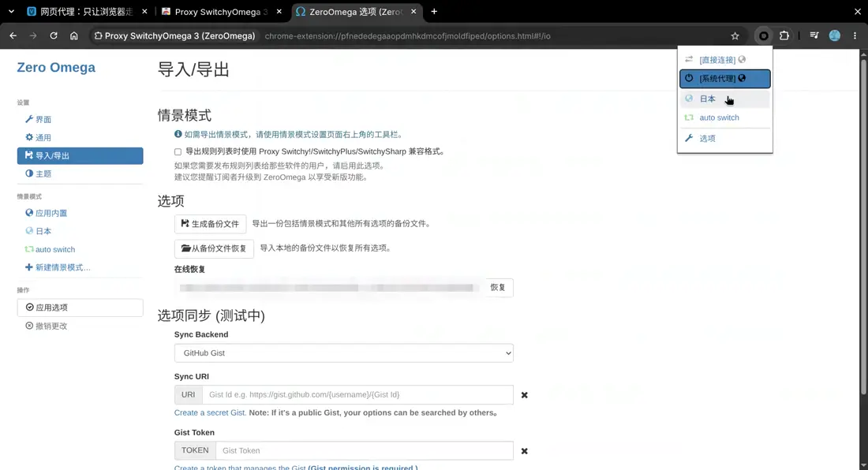This screenshot has width=868, height=470.
Task: Open a new browser tab
Action: point(434,12)
